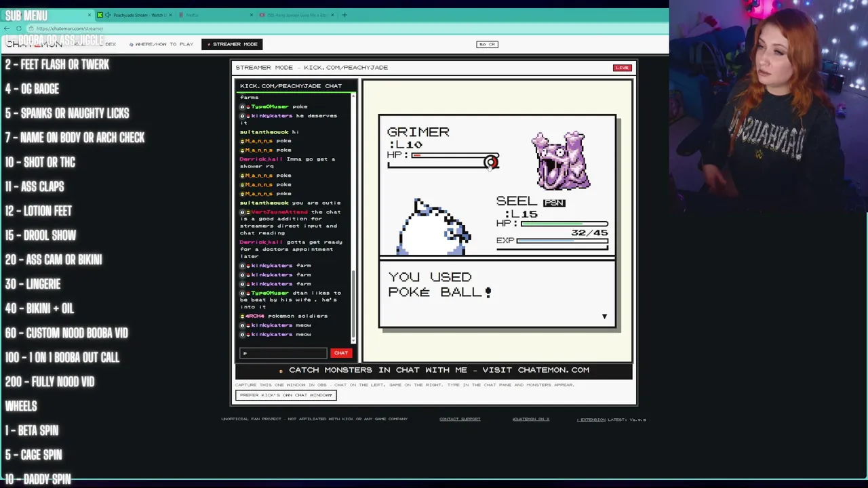Click the browser back arrow
The height and width of the screenshot is (488, 868).
point(6,28)
